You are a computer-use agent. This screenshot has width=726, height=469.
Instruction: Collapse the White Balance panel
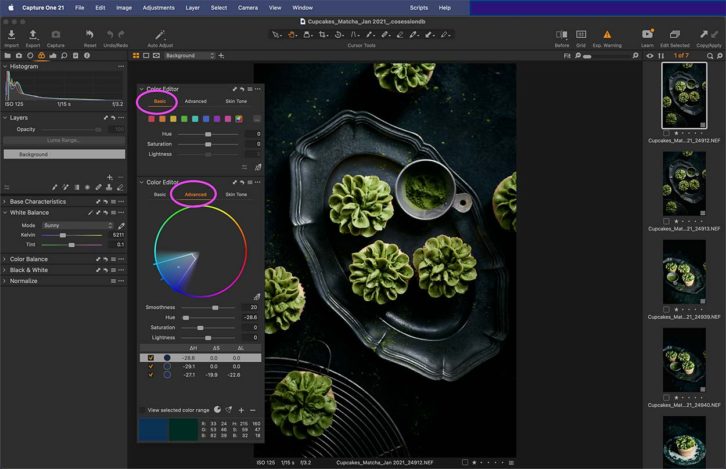[x=5, y=213]
